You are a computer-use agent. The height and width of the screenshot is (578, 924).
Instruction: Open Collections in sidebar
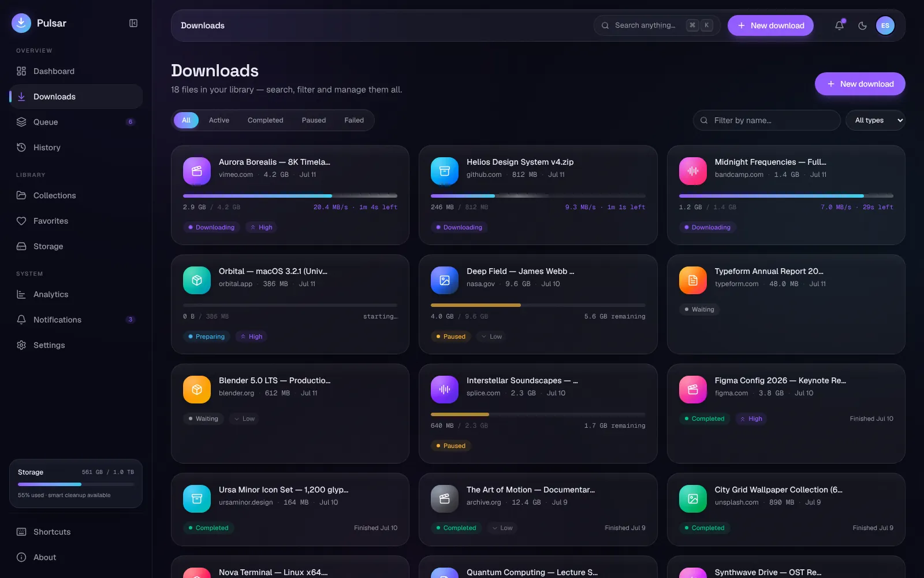[x=76, y=195]
